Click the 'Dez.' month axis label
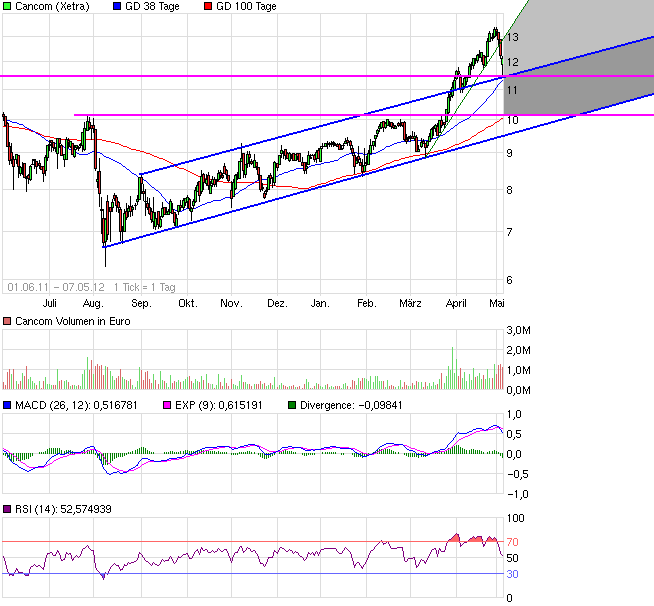The height and width of the screenshot is (606, 654). [277, 303]
